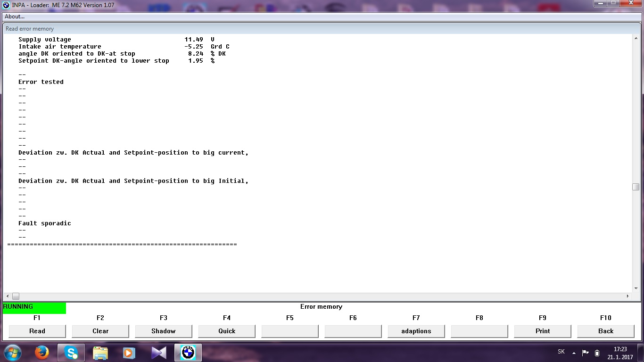The width and height of the screenshot is (644, 362).
Task: Clear error memory with the Clear button
Action: (100, 331)
